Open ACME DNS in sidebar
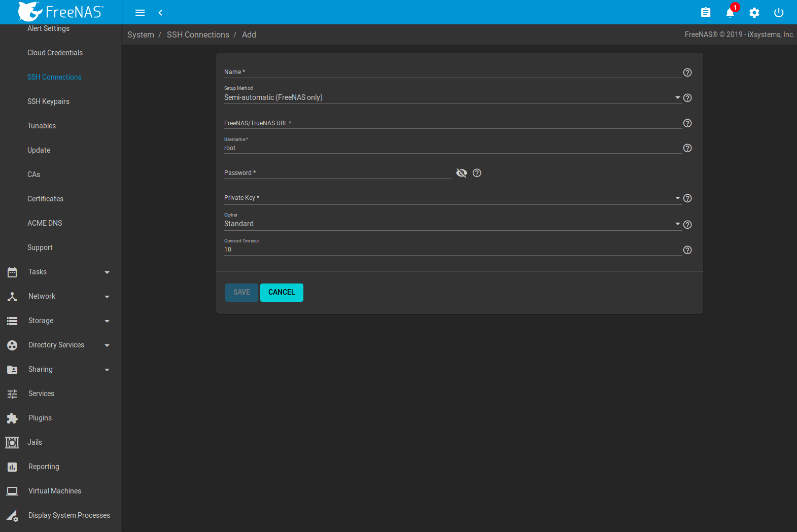Viewport: 797px width, 532px height. click(x=45, y=223)
